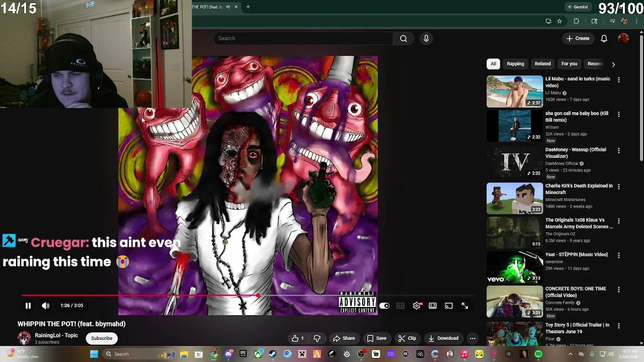Switch to theater mode icon
The image size is (644, 362).
point(433,306)
